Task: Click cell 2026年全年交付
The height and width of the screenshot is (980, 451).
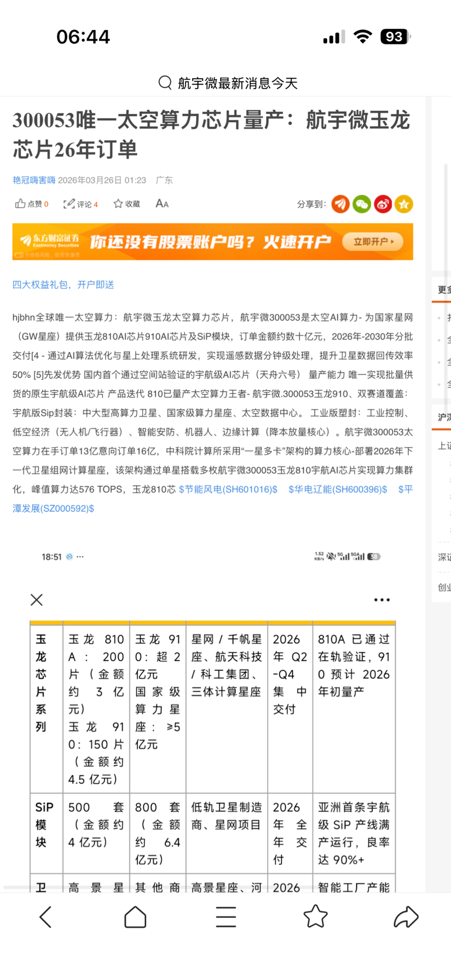Action: click(x=290, y=833)
